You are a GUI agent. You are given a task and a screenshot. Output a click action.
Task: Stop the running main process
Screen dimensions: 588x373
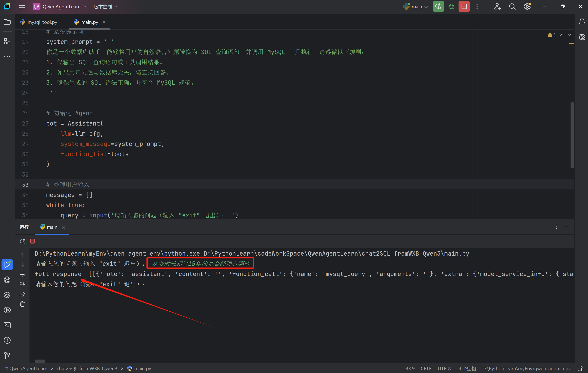tap(464, 7)
